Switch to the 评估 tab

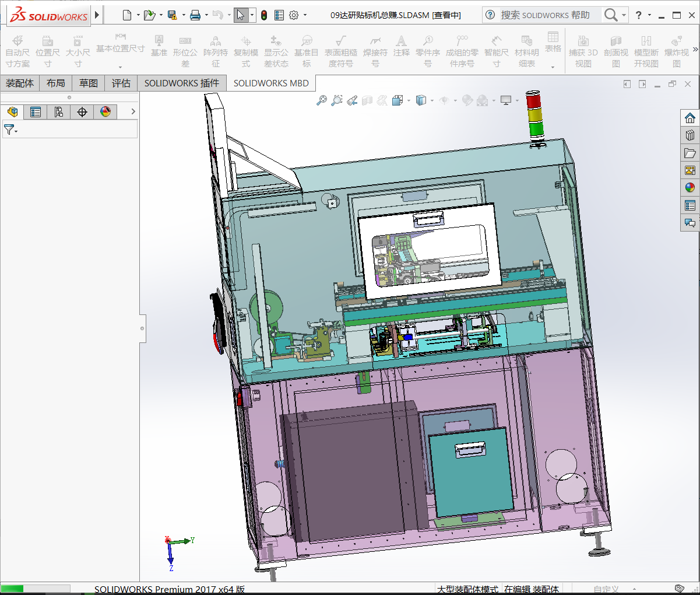(x=121, y=83)
